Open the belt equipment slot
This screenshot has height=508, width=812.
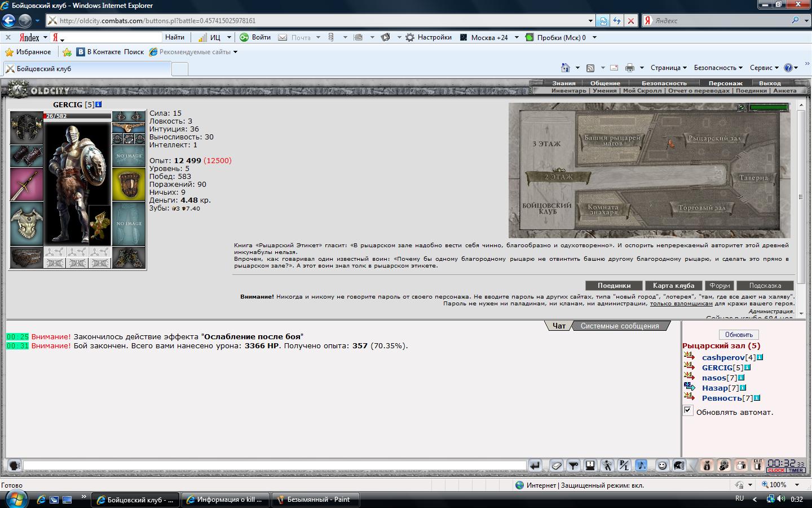27,257
